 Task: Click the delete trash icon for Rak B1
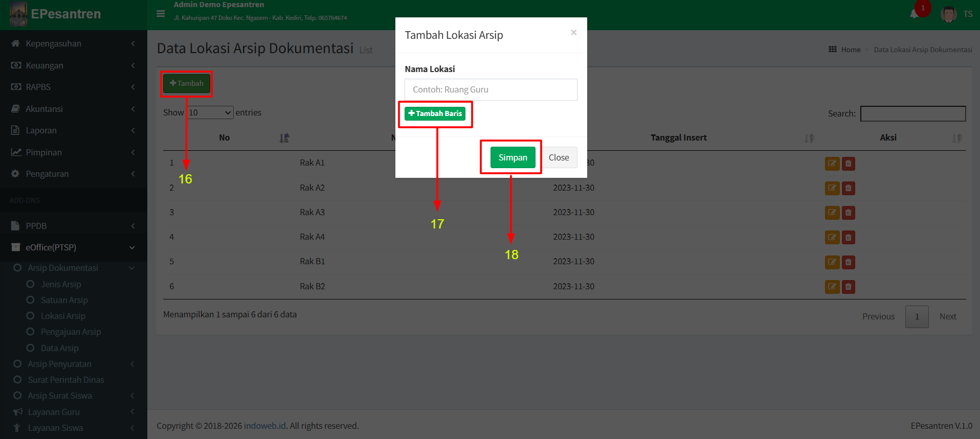click(x=848, y=262)
